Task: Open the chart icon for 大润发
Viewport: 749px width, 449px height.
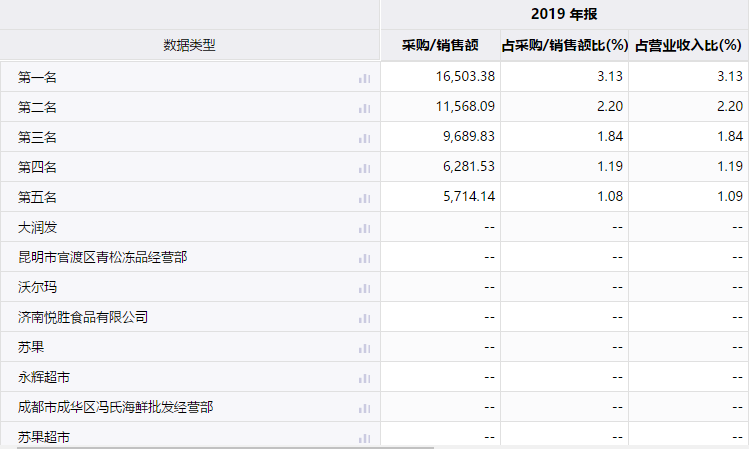Action: [x=365, y=228]
